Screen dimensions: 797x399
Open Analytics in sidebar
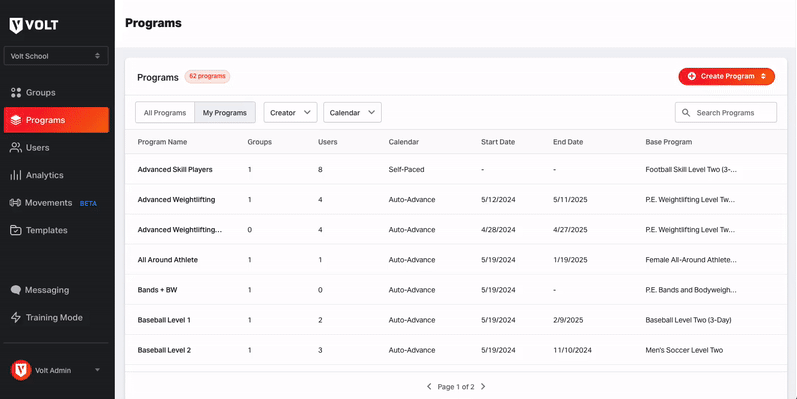pos(56,175)
